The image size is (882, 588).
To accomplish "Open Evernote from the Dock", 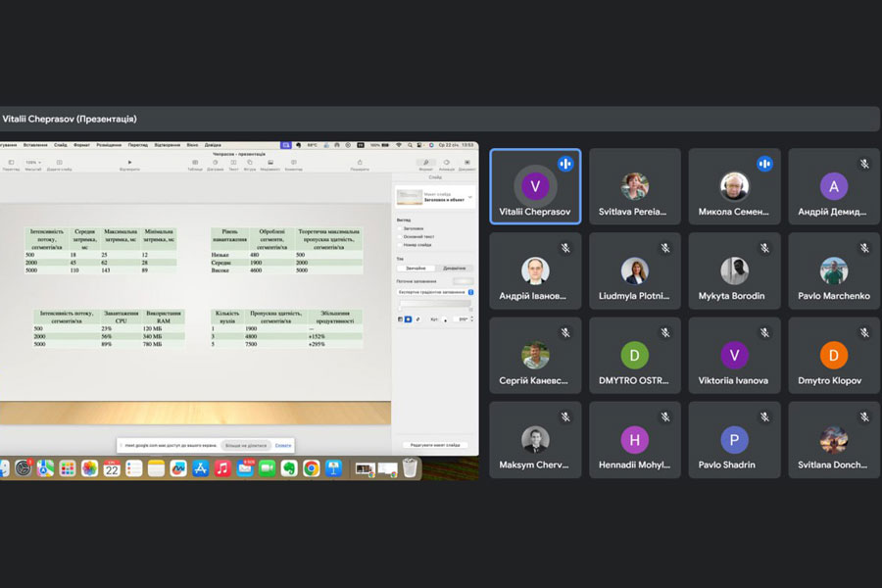I will [289, 468].
